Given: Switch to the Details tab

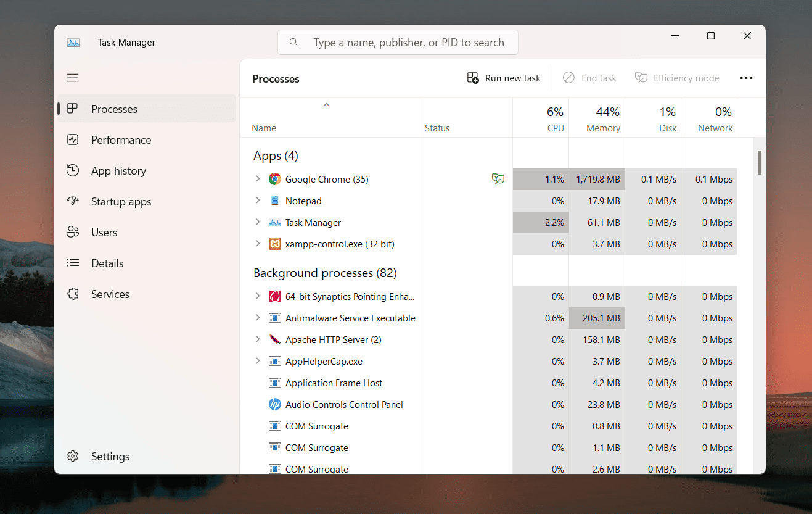Looking at the screenshot, I should 107,263.
